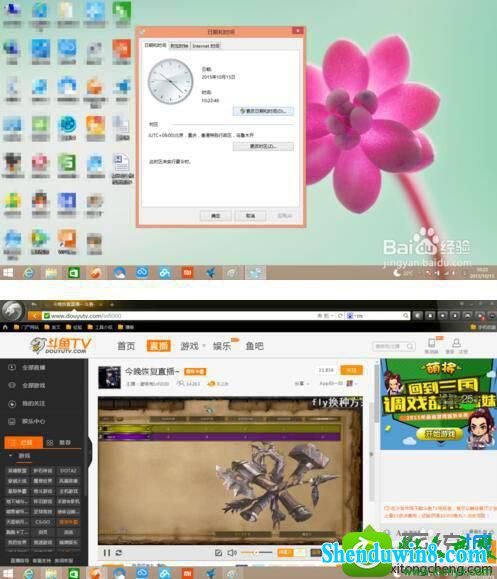The image size is (497, 579).
Task: Open the blue bird icon on upper taskbar
Action: point(210,273)
